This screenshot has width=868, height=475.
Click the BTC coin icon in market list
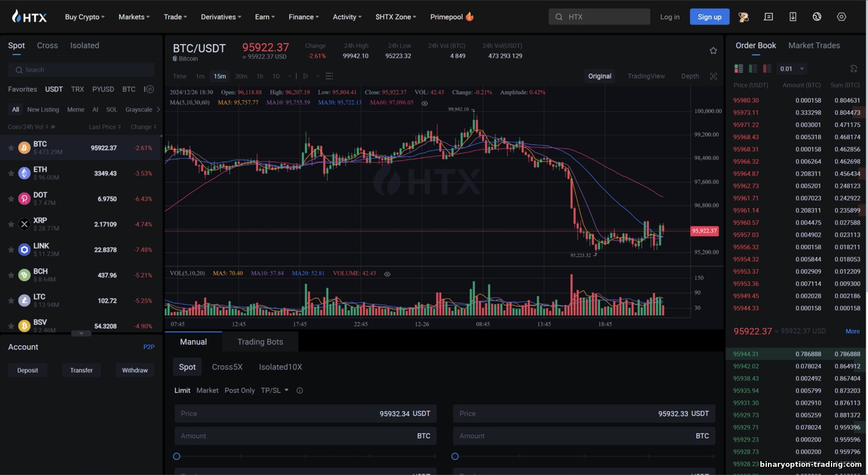[x=24, y=148]
